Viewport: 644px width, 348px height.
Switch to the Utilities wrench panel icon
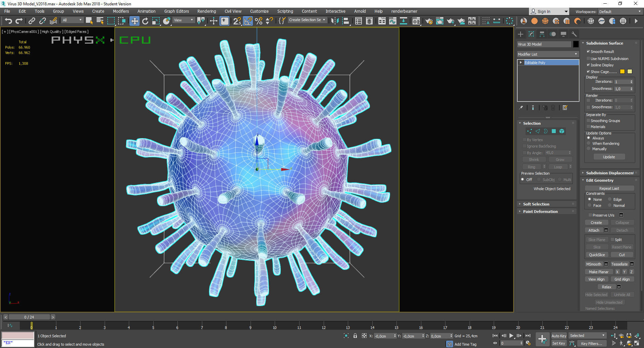574,34
